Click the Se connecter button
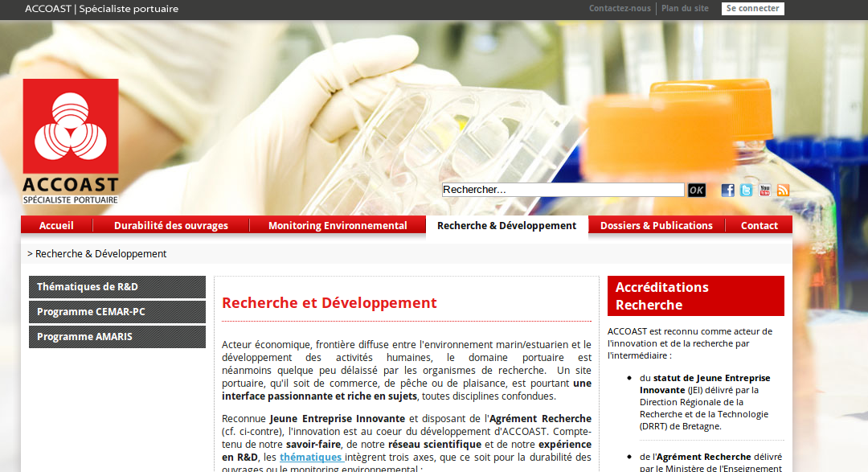The width and height of the screenshot is (868, 472). click(x=753, y=8)
